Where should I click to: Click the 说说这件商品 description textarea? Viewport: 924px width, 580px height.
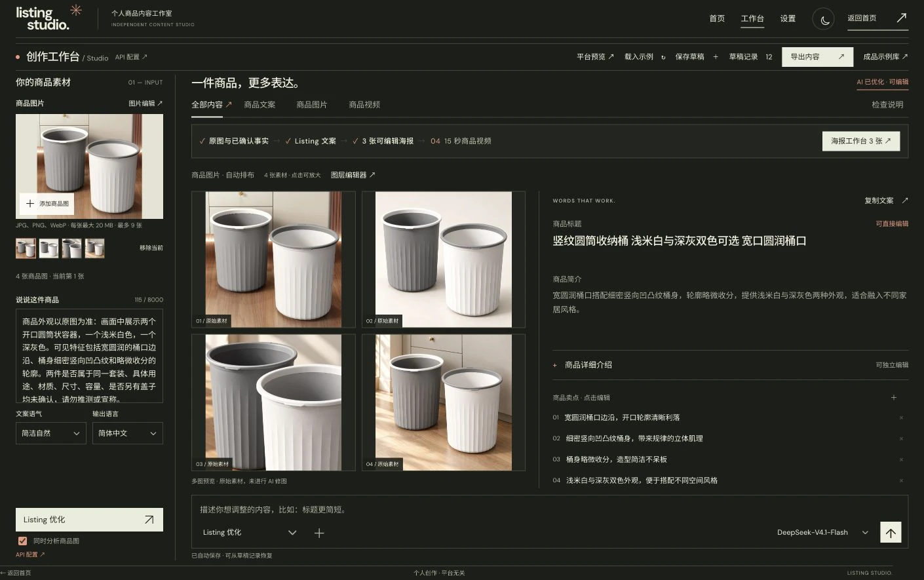(89, 356)
